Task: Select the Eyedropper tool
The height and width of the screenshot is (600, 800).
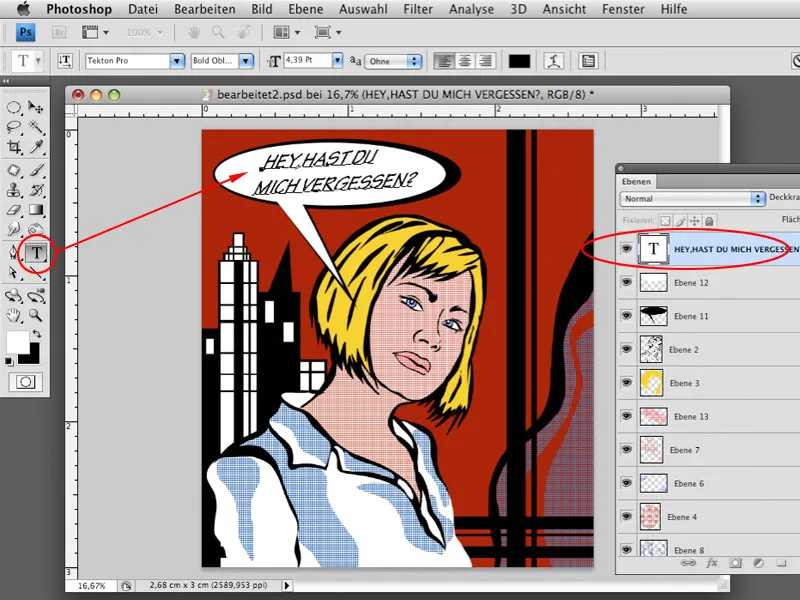Action: (x=36, y=147)
